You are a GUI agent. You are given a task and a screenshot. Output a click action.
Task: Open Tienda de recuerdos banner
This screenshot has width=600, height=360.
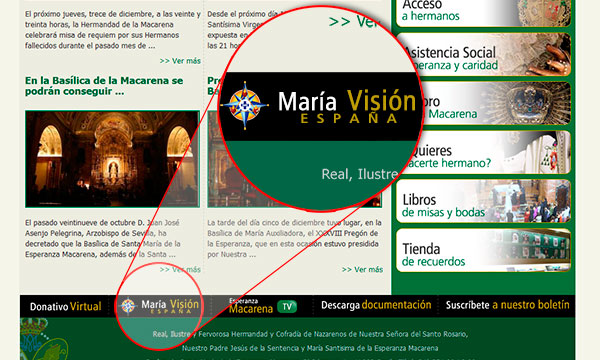pos(483,250)
